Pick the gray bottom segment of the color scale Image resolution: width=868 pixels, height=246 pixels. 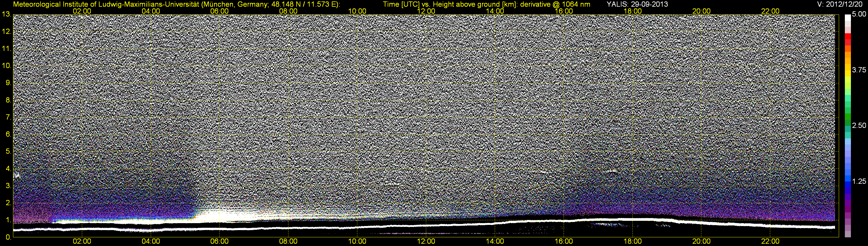click(x=847, y=234)
